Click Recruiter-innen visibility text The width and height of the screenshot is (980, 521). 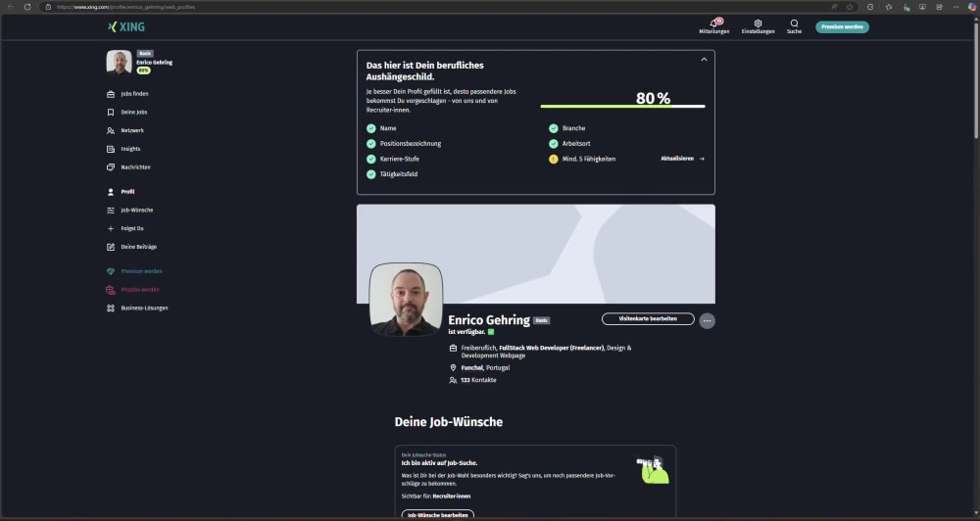click(451, 496)
